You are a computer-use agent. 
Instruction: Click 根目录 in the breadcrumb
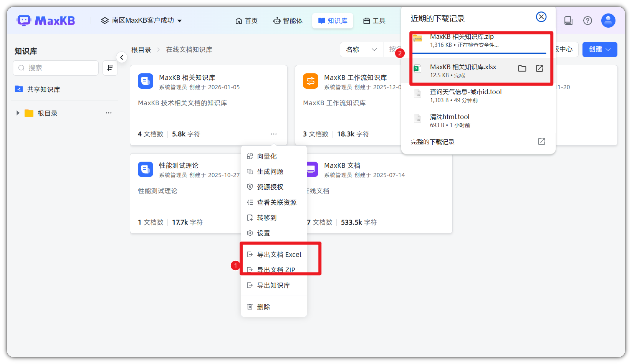pos(141,50)
